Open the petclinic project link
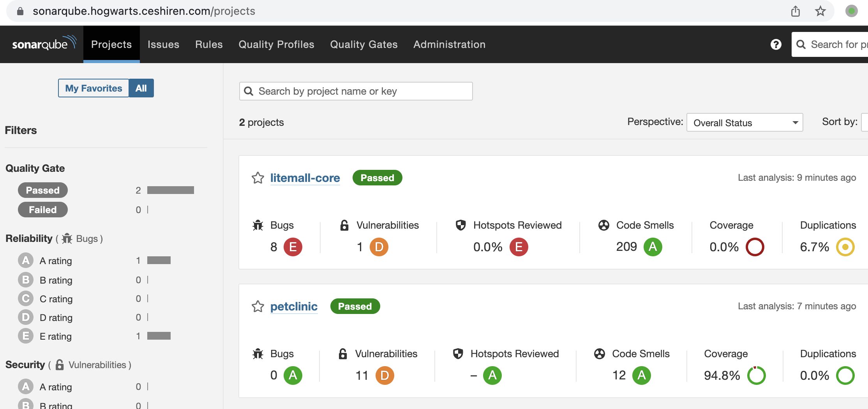The width and height of the screenshot is (868, 409). (x=294, y=307)
